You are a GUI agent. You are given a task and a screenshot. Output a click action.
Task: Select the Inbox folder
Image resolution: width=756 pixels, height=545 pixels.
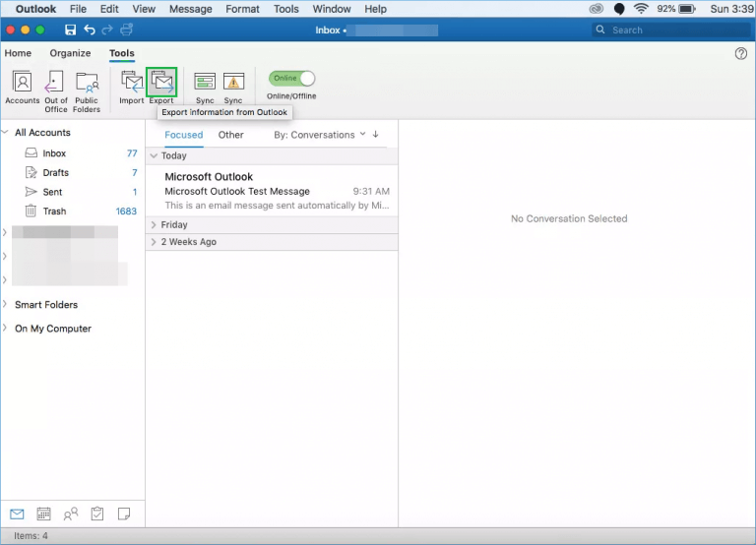point(72,153)
